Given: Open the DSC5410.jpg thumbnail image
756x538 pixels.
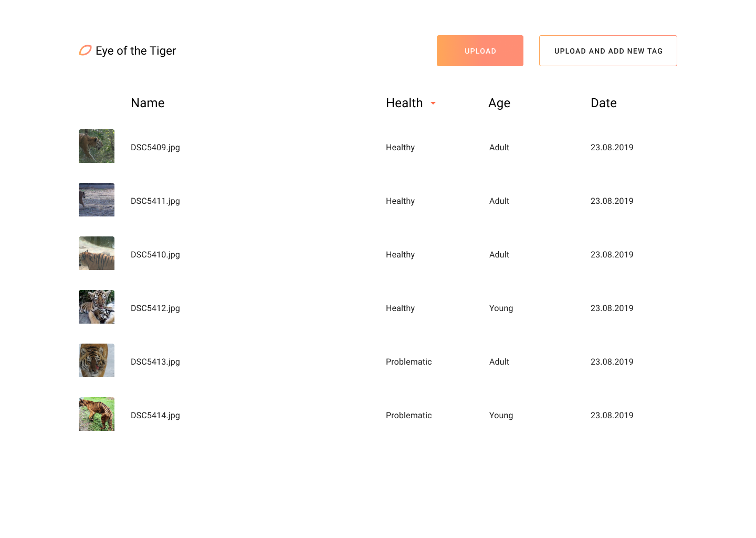Looking at the screenshot, I should pos(96,253).
